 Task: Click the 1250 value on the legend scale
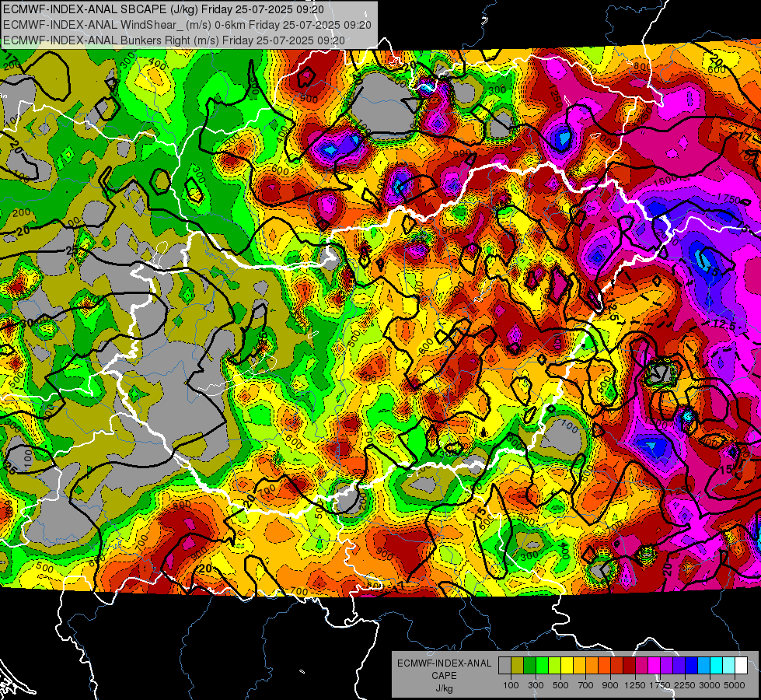point(635,685)
